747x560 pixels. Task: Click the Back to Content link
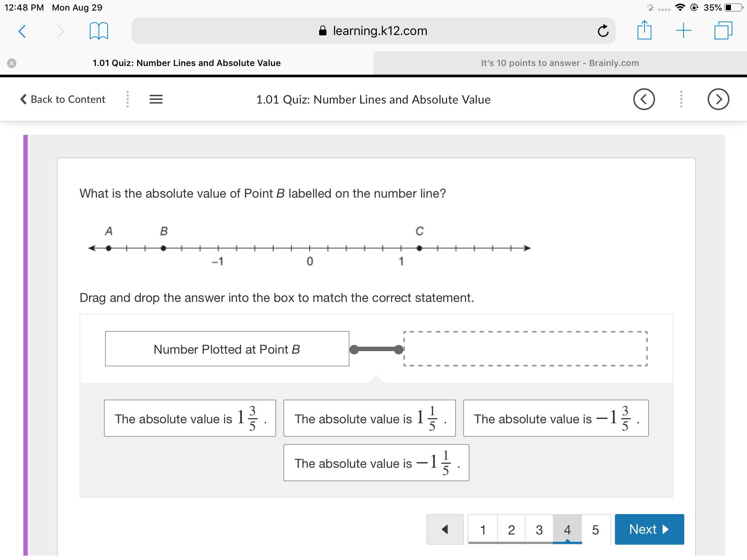pyautogui.click(x=63, y=99)
